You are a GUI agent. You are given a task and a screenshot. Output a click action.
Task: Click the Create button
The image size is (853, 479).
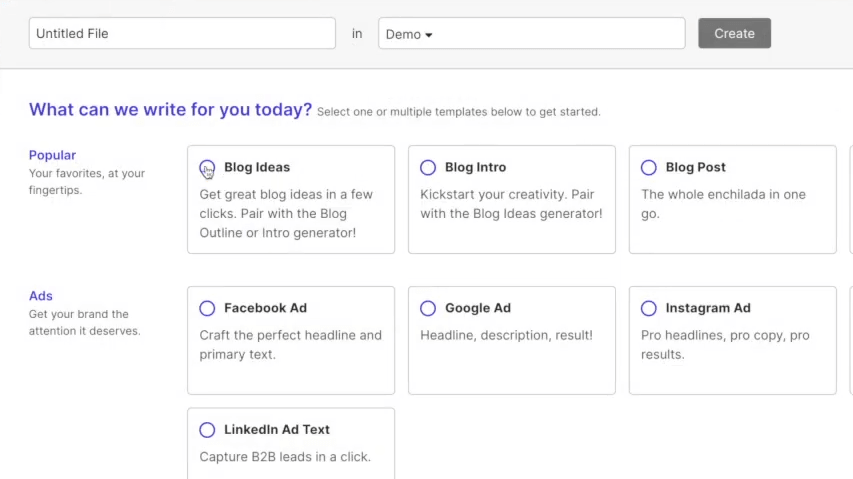click(x=734, y=33)
